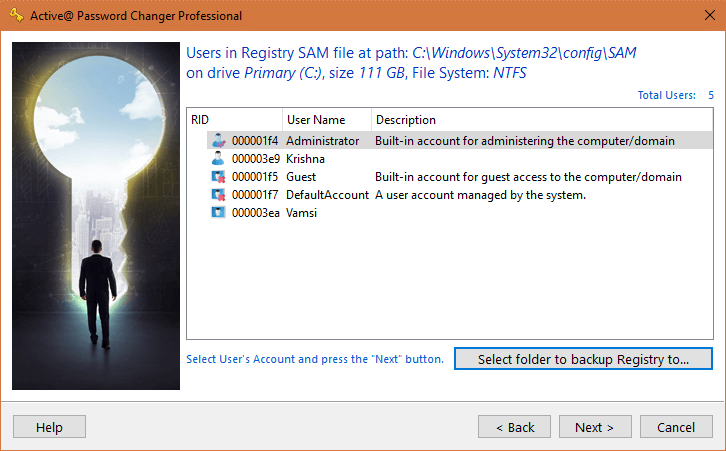
Task: Go Back to the previous step
Action: pyautogui.click(x=514, y=427)
